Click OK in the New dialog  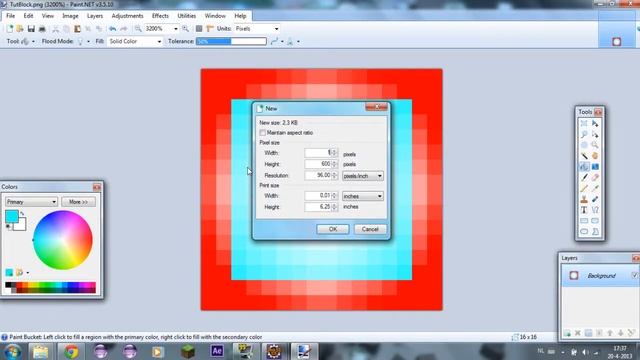point(333,229)
